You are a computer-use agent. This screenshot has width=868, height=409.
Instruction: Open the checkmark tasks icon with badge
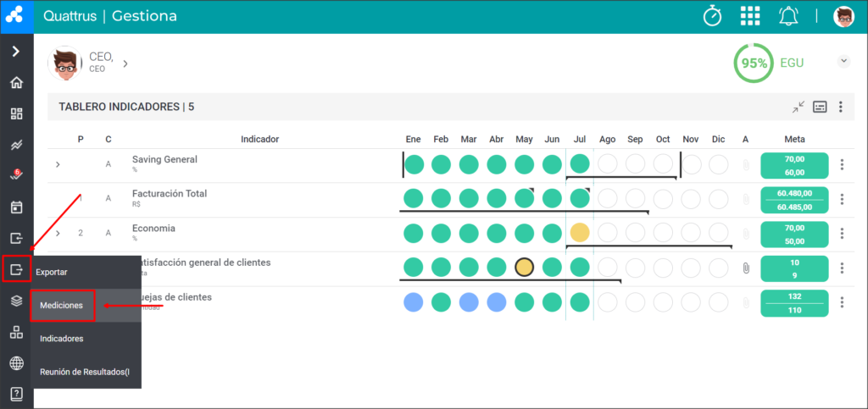tap(17, 175)
